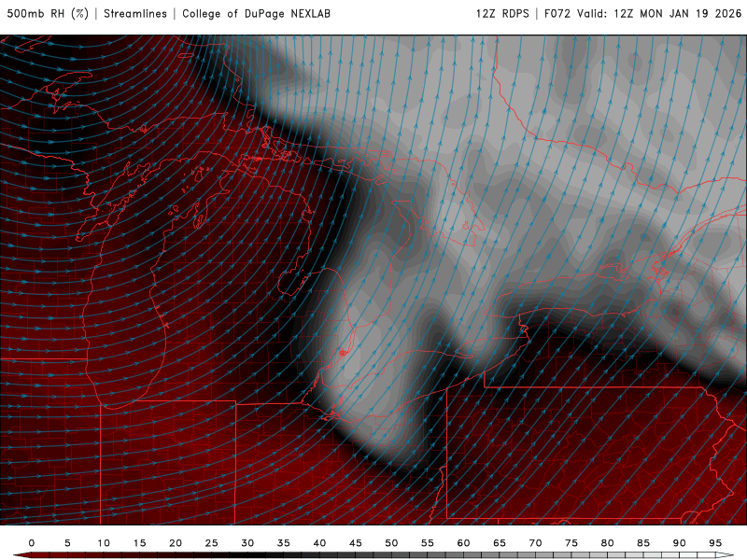
Task: Click the '20' colorbar label
Action: pos(176,543)
